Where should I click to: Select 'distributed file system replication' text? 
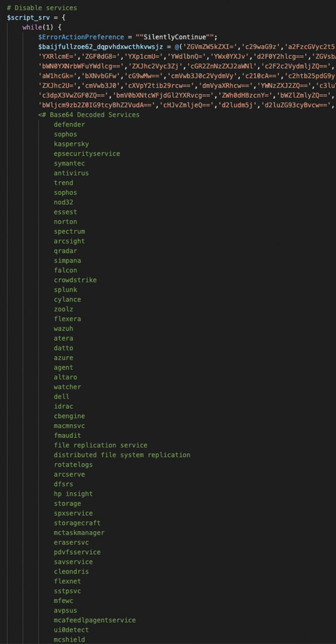(x=122, y=455)
